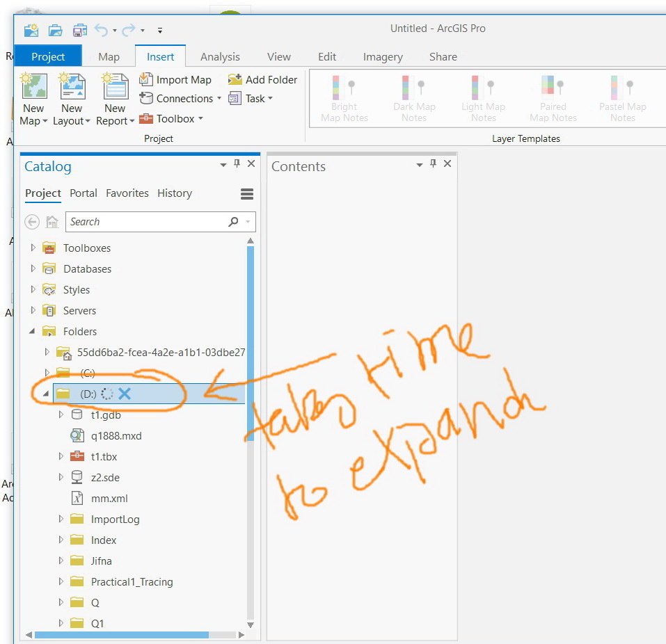666x644 pixels.
Task: Toggle auto-hide pin on Contents pane
Action: click(x=434, y=163)
